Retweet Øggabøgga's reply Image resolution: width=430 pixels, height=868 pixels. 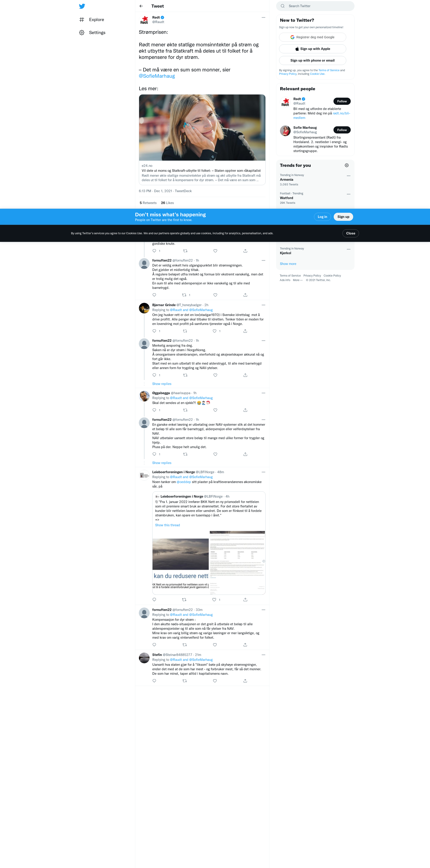(x=185, y=410)
